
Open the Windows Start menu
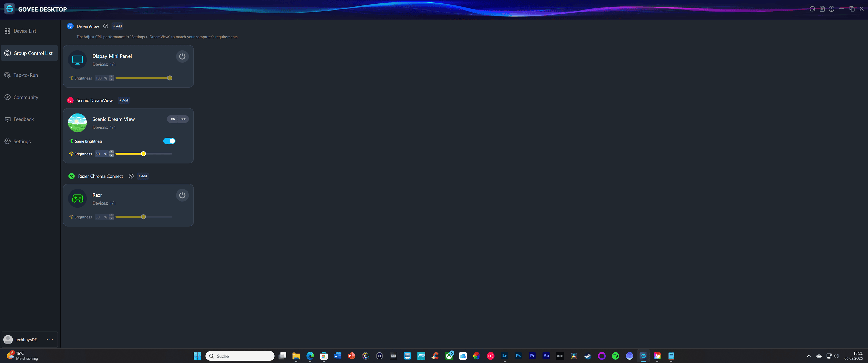click(x=197, y=356)
